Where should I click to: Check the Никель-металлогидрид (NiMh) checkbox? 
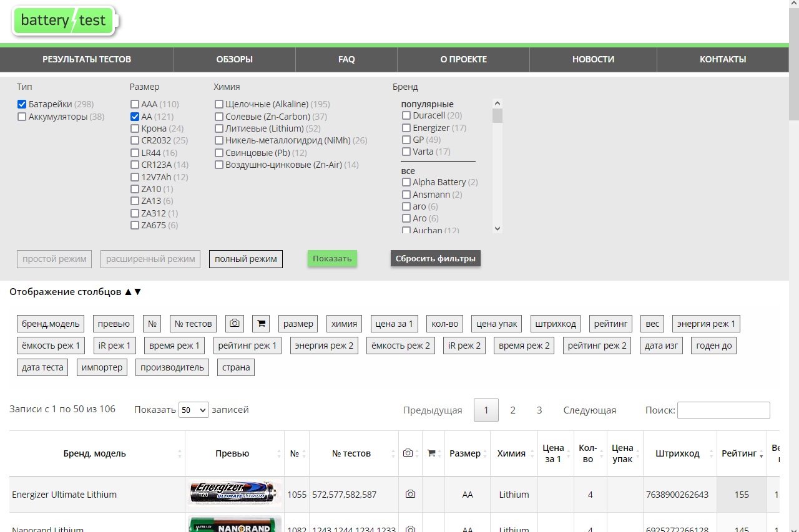[219, 140]
